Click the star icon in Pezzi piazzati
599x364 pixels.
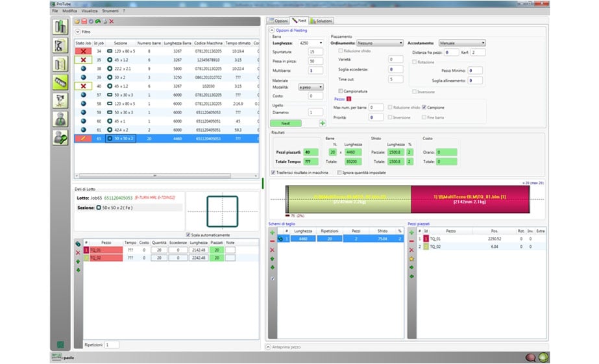point(411,258)
